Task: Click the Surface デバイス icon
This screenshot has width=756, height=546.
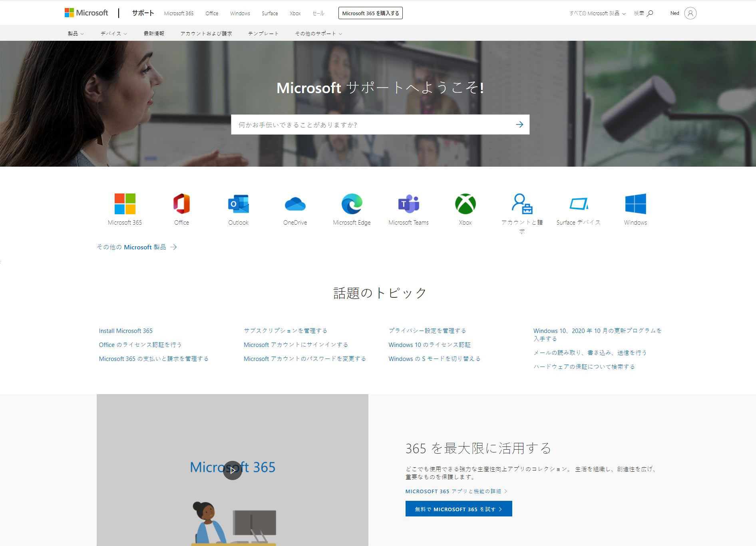Action: click(x=578, y=204)
